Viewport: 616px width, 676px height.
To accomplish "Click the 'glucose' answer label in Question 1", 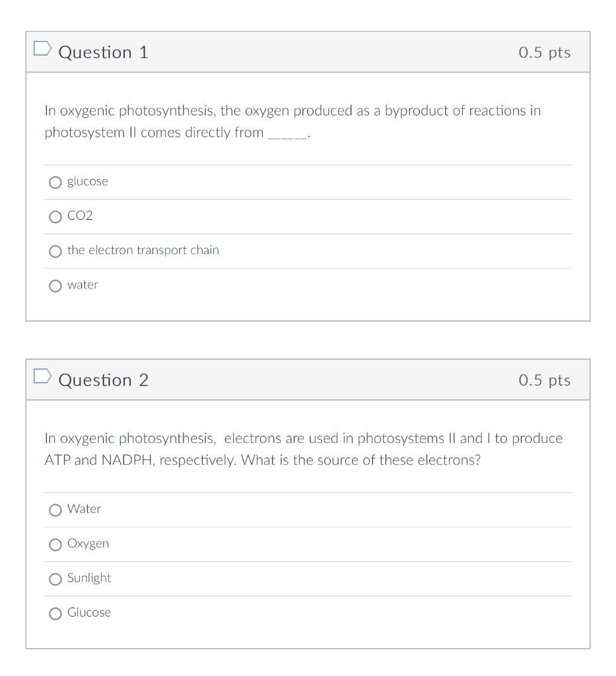I will pos(88,182).
